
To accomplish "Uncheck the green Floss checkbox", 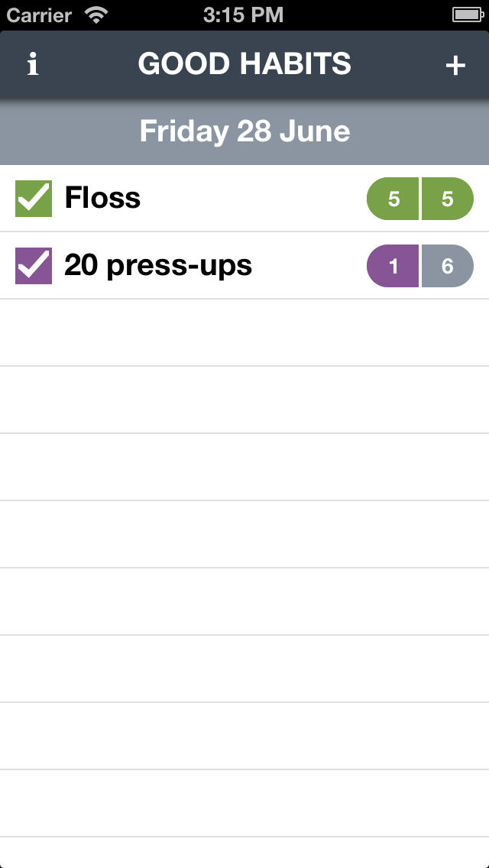I will coord(33,199).
